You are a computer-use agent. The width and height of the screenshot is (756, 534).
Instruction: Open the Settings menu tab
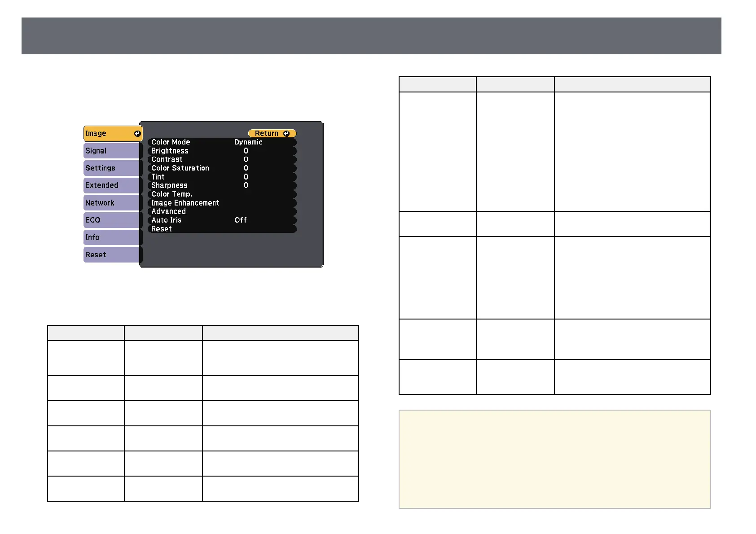(x=112, y=168)
